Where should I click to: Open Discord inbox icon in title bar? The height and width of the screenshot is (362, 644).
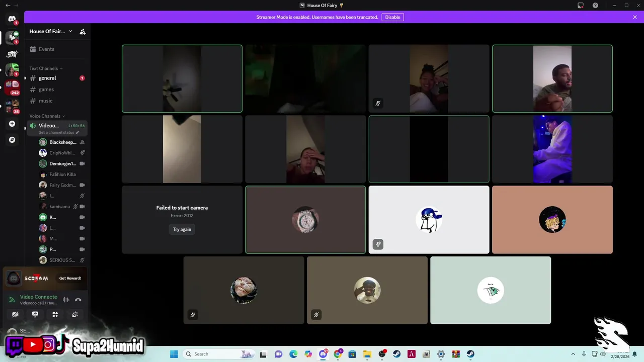point(581,6)
